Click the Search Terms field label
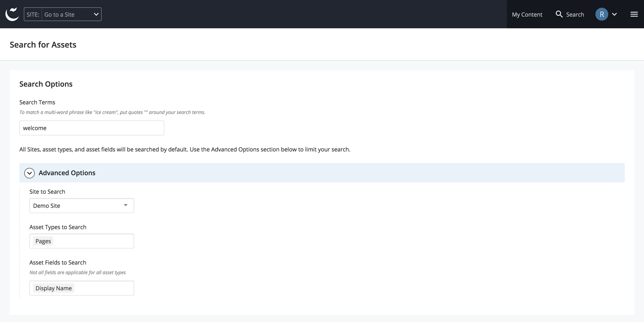Screen dimensions: 644x322 tap(37, 102)
